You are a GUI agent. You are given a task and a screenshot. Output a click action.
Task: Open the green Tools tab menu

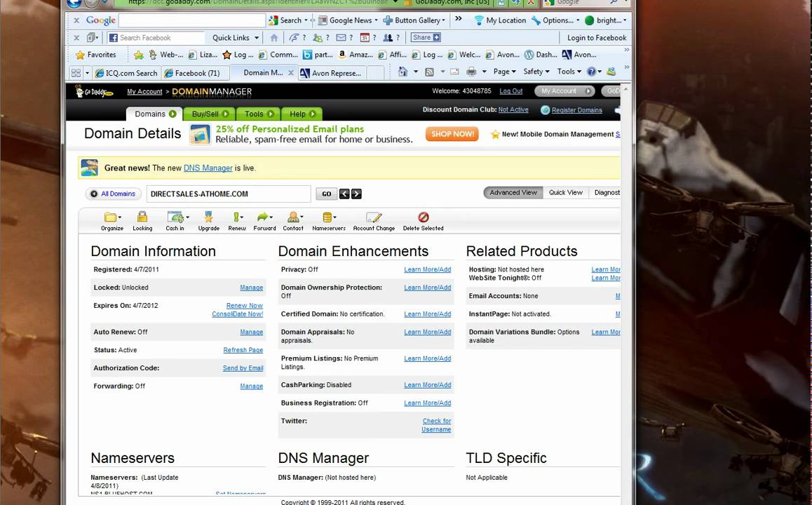(x=259, y=114)
